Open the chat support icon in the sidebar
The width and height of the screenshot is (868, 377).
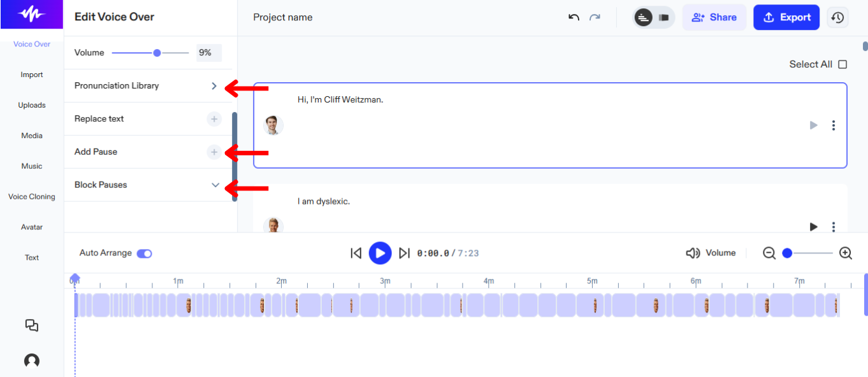point(31,325)
